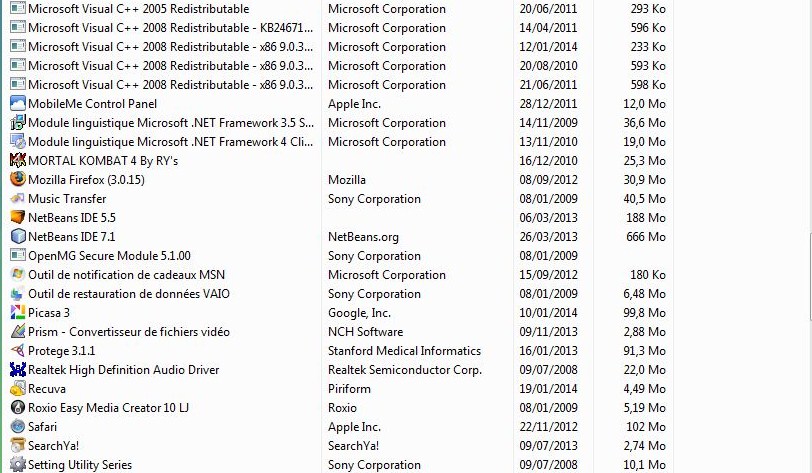This screenshot has height=473, width=812.
Task: Select Prism - Convertisseur de fichiers vidéo entry
Action: click(129, 332)
